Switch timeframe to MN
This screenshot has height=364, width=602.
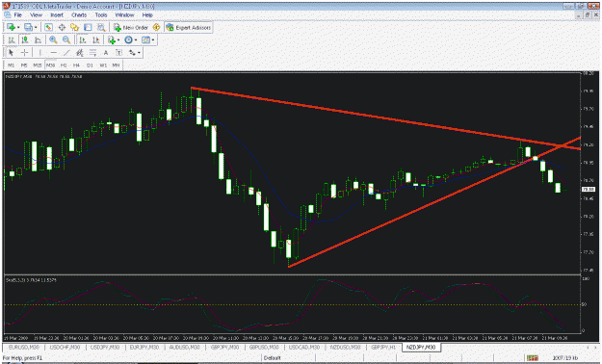pyautogui.click(x=116, y=65)
